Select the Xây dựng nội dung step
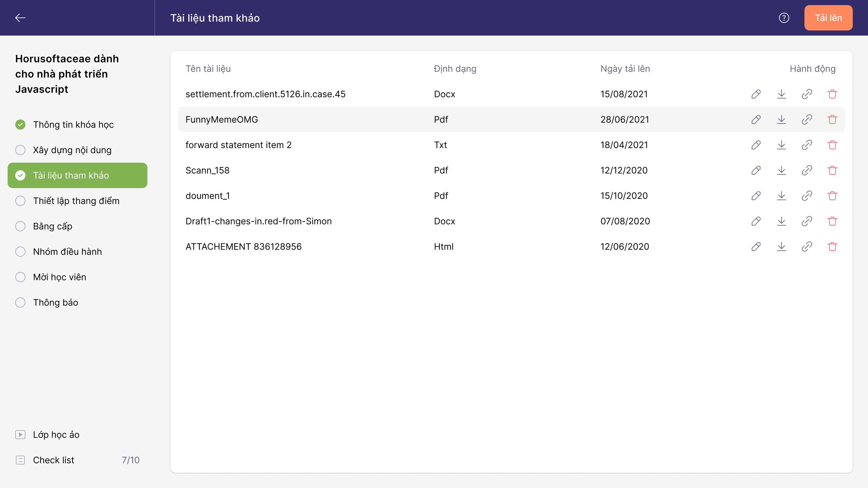 pyautogui.click(x=72, y=150)
